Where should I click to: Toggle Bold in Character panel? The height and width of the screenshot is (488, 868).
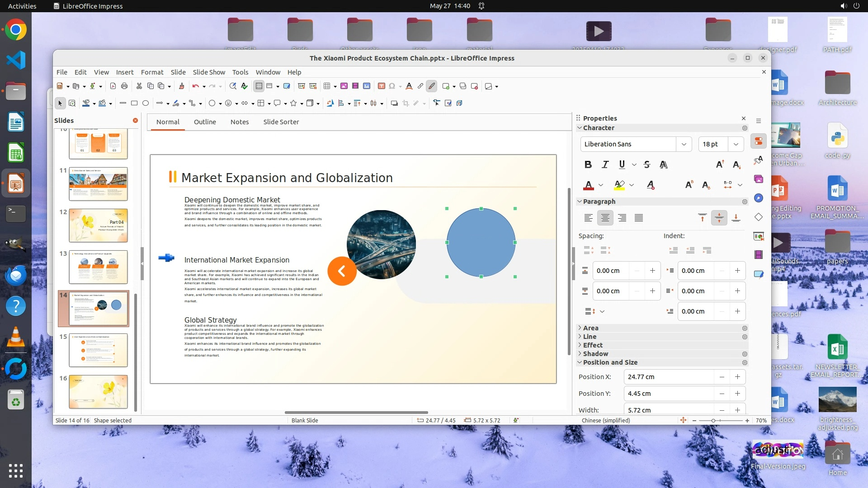click(588, 165)
